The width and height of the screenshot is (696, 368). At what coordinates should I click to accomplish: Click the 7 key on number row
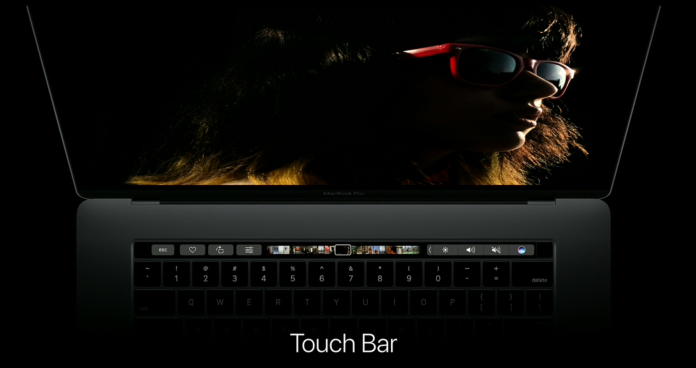[x=351, y=274]
